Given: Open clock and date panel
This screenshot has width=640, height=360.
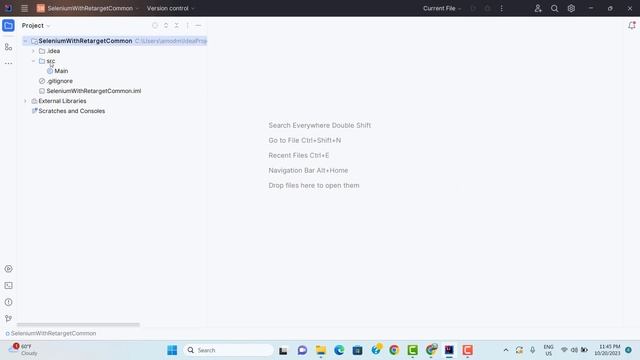Looking at the screenshot, I should tap(607, 350).
